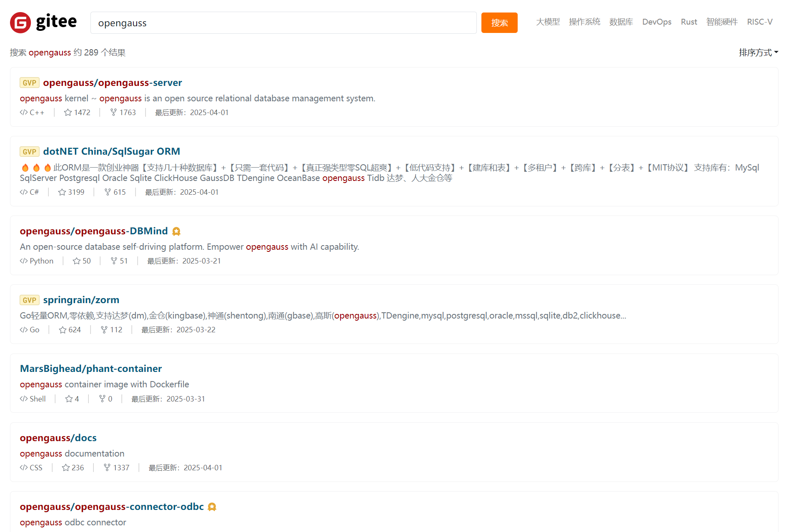This screenshot has height=532, width=789.
Task: Select the 操作系统 topic
Action: point(584,22)
